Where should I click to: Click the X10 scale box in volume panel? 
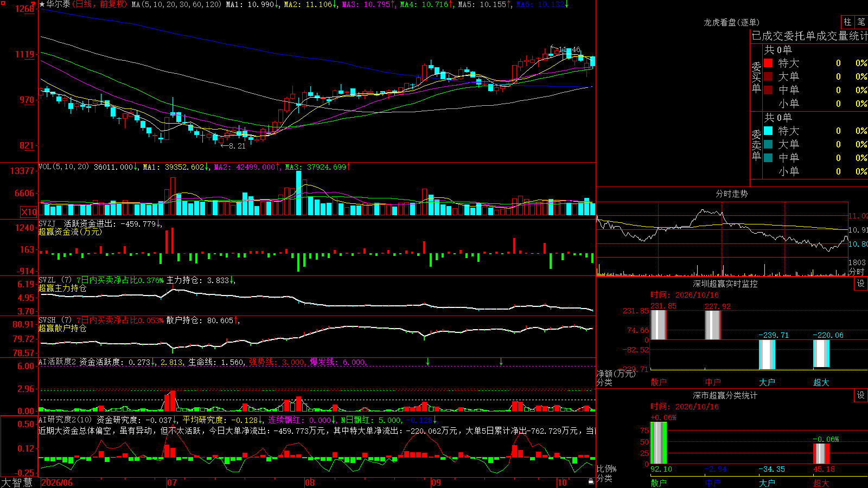point(29,212)
